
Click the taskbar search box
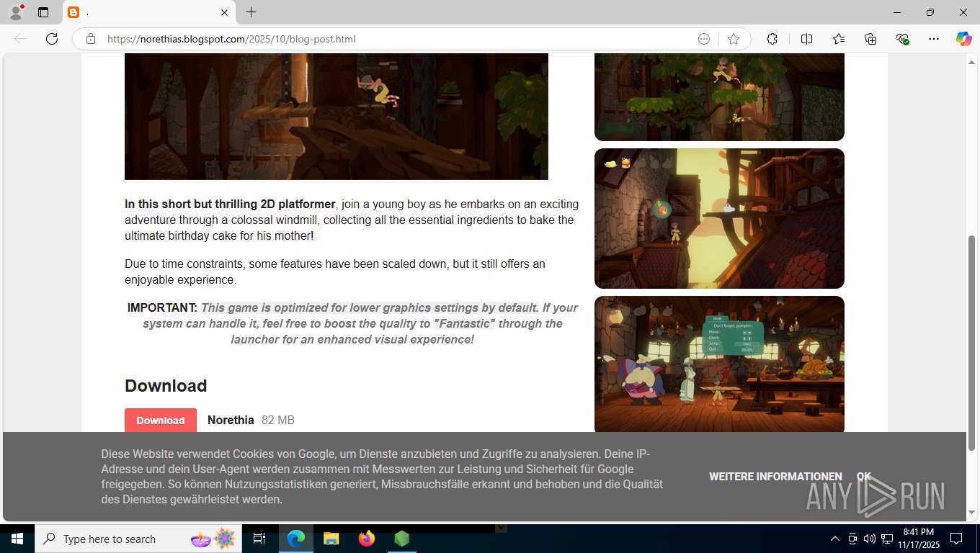[x=139, y=539]
